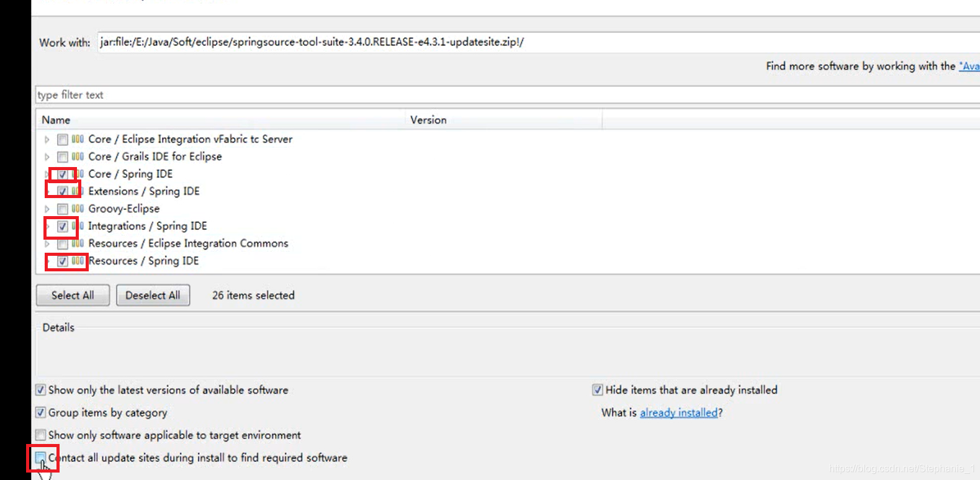Expand Core / Grails IDE for Eclipse node
The height and width of the screenshot is (480, 980).
pos(47,157)
